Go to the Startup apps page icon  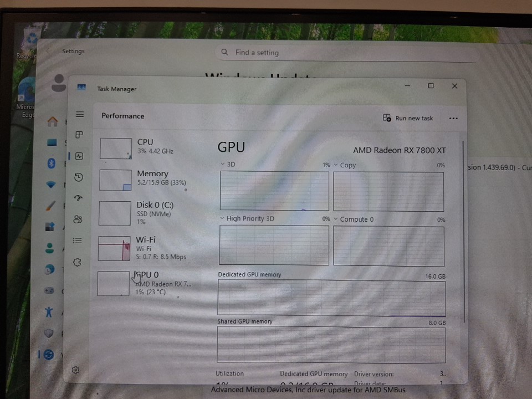[x=78, y=198]
